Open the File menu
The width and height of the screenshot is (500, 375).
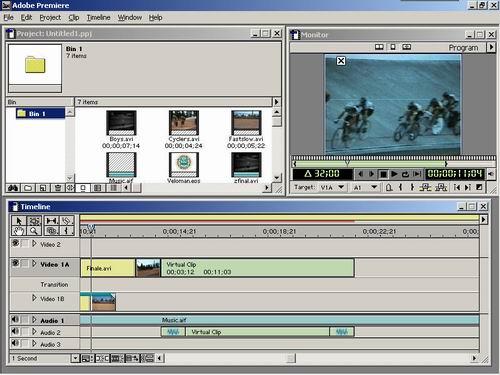coord(8,18)
